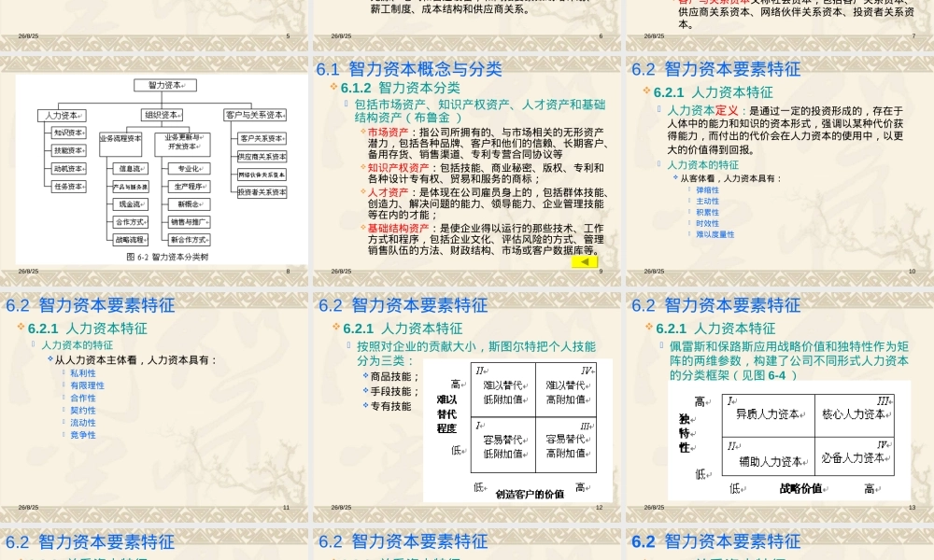The width and height of the screenshot is (934, 560).
Task: Click the bullet '难以度量性' on slide 10
Action: pos(715,234)
